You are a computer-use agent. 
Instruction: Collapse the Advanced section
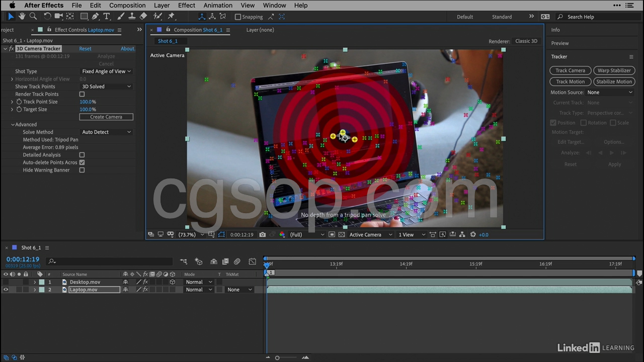(13, 125)
